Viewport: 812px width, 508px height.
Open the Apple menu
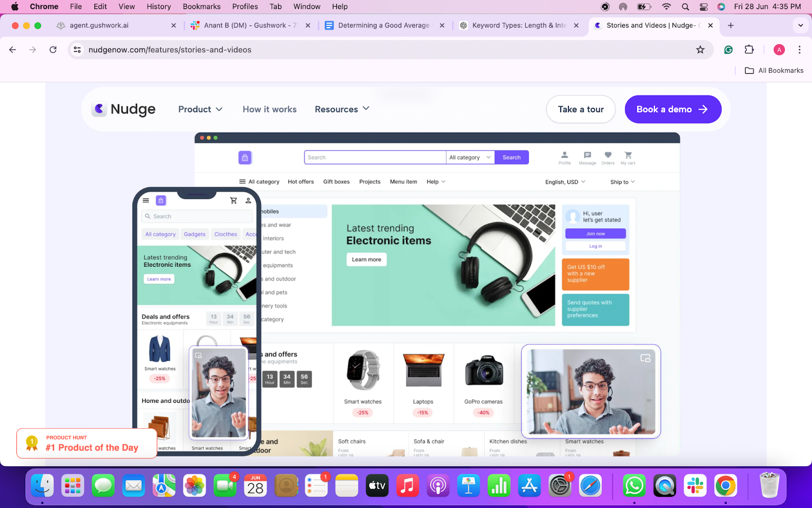click(15, 7)
